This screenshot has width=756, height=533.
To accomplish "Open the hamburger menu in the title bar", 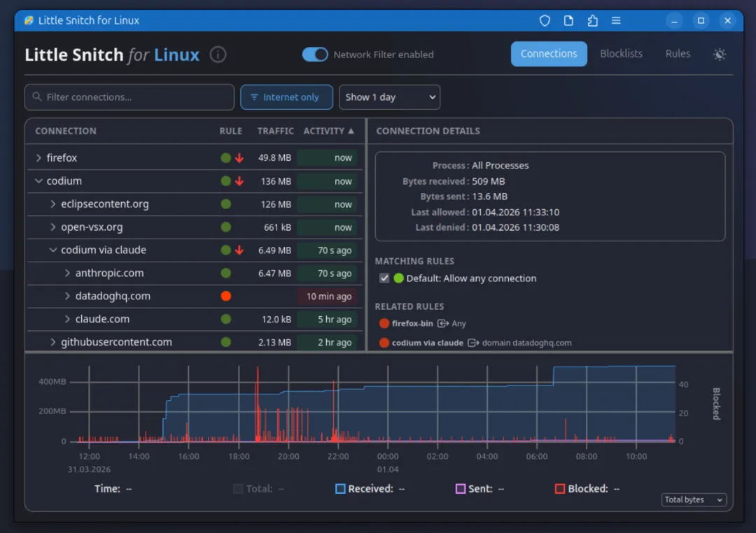I will click(616, 21).
